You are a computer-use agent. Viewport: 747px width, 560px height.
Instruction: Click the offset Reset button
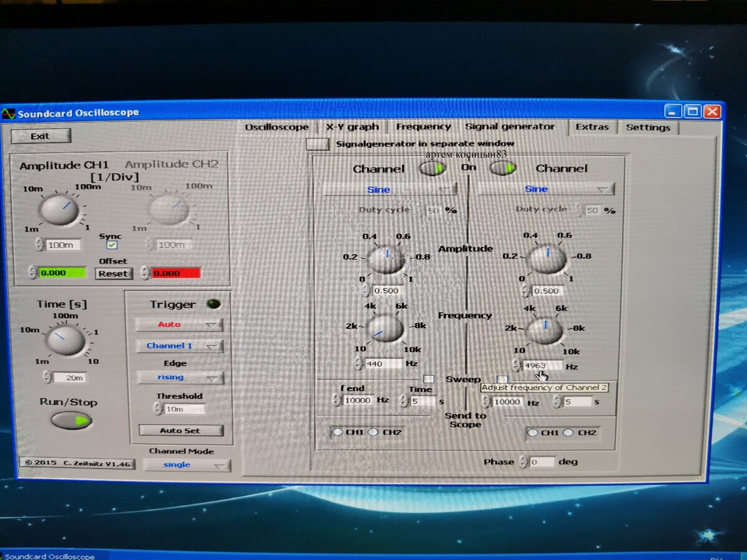pyautogui.click(x=113, y=273)
